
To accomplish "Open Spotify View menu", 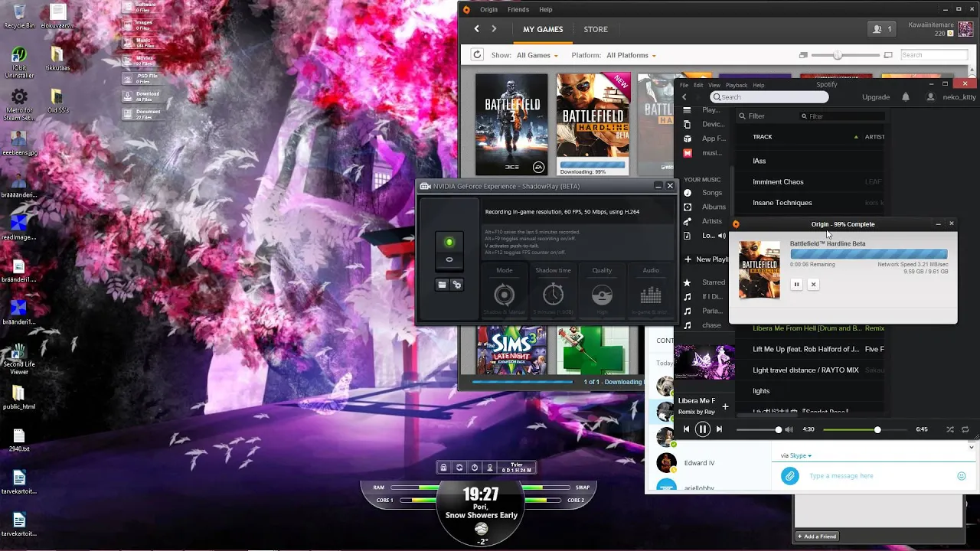I will 714,85.
